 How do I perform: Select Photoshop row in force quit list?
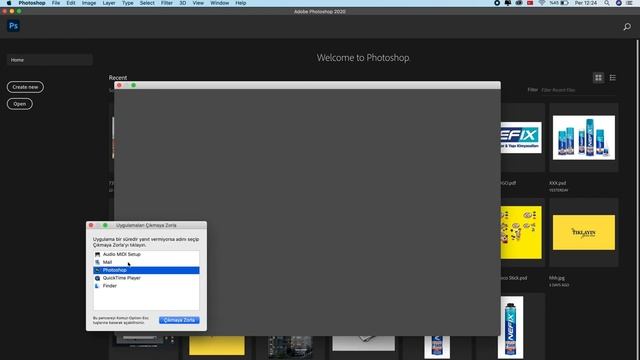click(146, 270)
